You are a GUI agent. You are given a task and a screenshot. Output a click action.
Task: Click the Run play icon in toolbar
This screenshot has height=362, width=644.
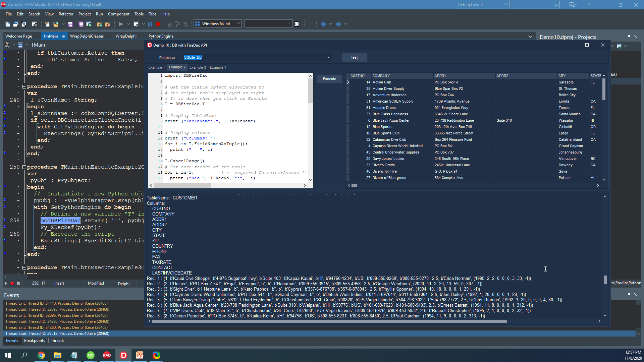point(121,24)
